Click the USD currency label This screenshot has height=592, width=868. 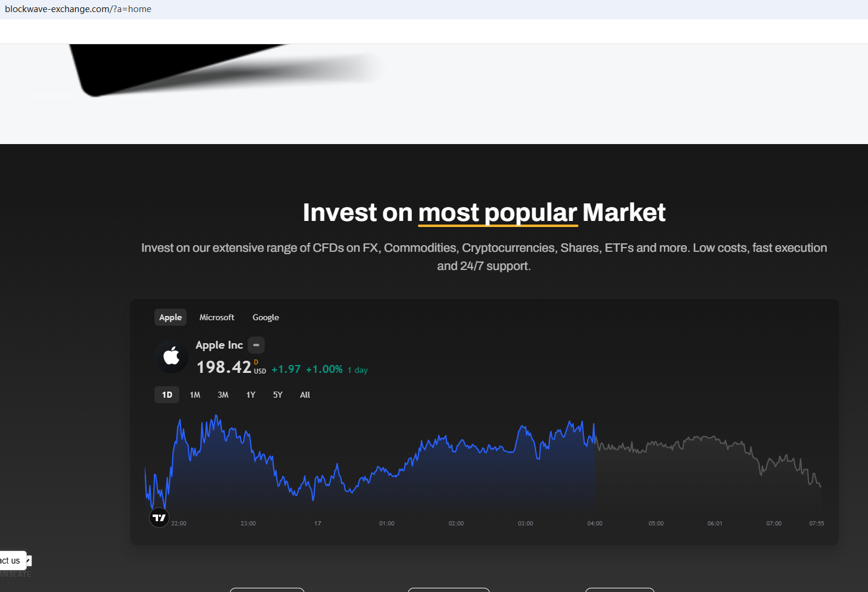point(260,371)
